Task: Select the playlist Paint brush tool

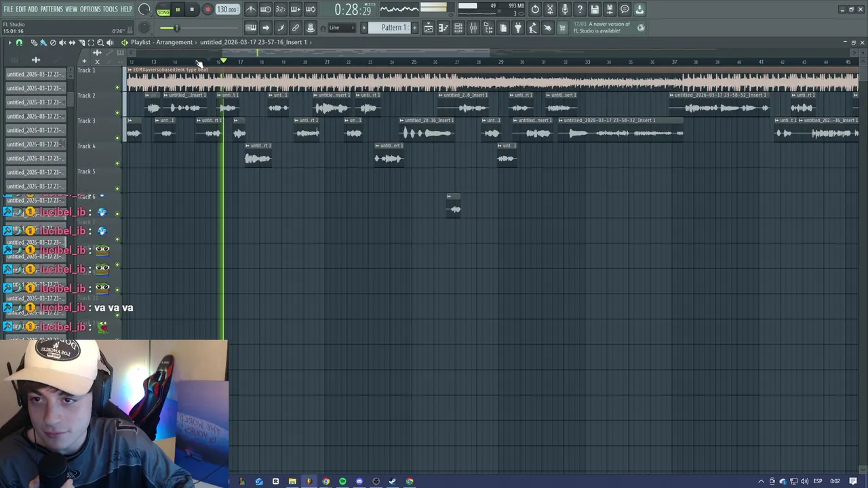Action: tap(43, 42)
